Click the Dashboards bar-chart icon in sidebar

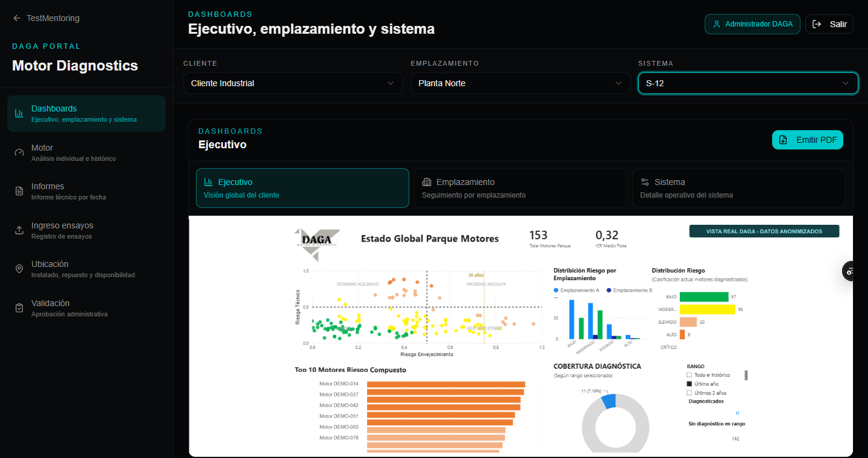[x=19, y=113]
